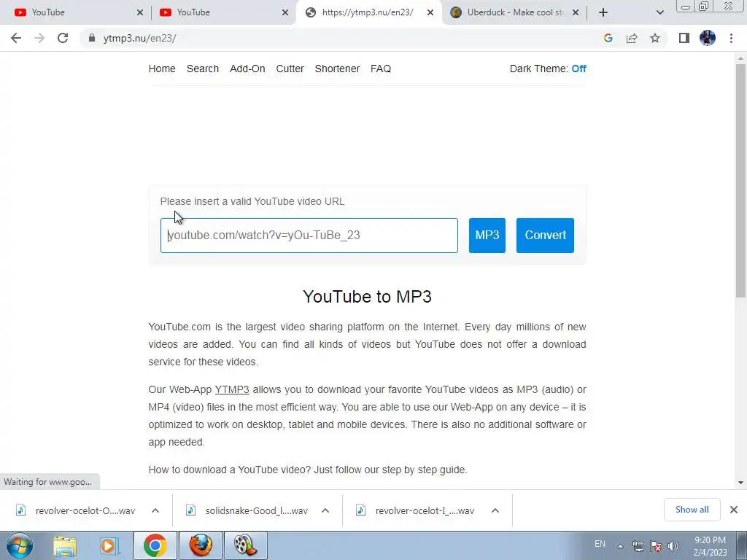Close the downloads bar
This screenshot has height=560, width=747.
pyautogui.click(x=734, y=510)
